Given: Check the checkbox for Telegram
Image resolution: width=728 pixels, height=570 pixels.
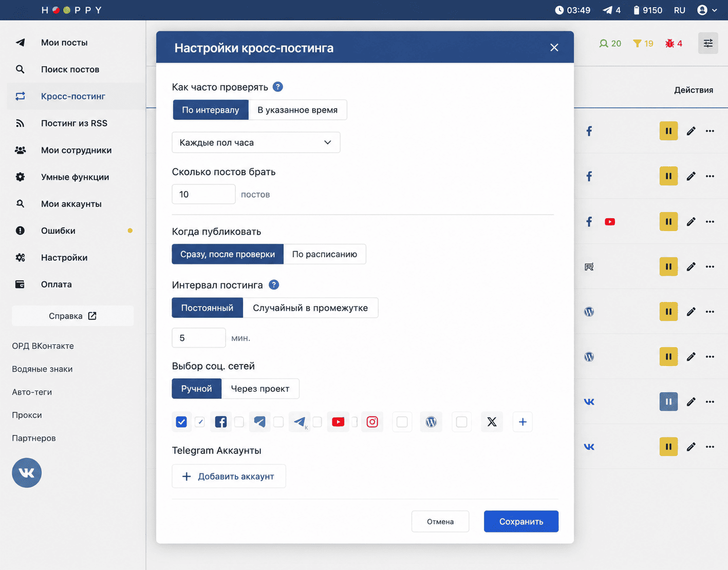Looking at the screenshot, I should (239, 422).
